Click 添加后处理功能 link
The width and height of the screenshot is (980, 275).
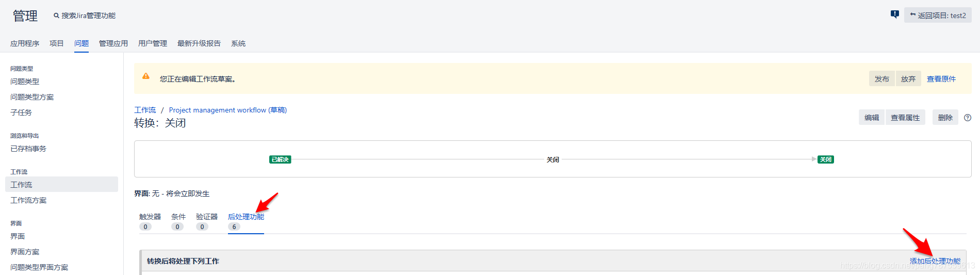[935, 261]
